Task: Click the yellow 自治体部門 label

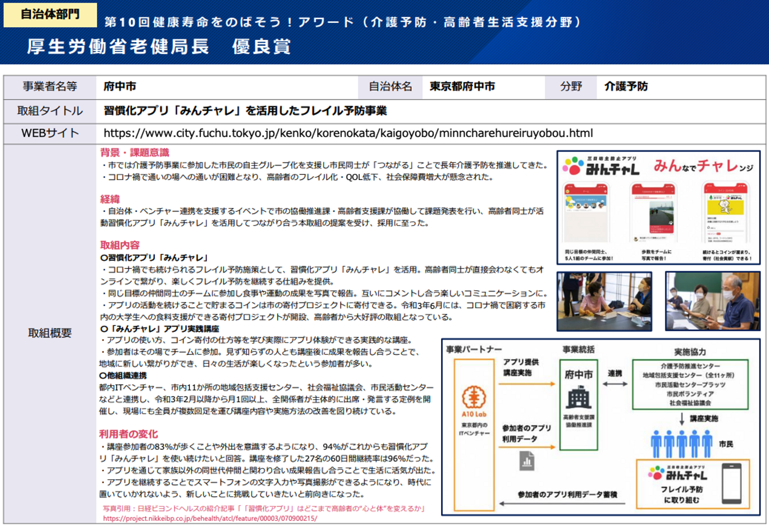Action: (x=50, y=14)
